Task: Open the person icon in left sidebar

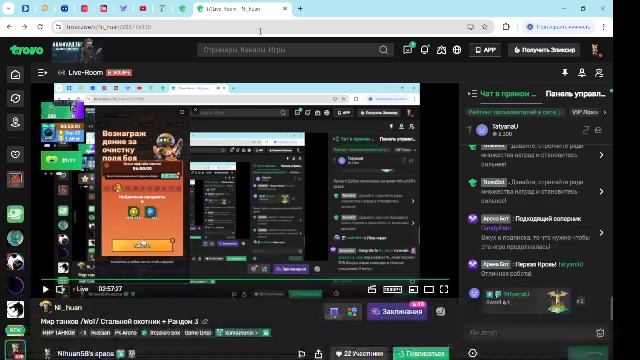Action: 16,122
